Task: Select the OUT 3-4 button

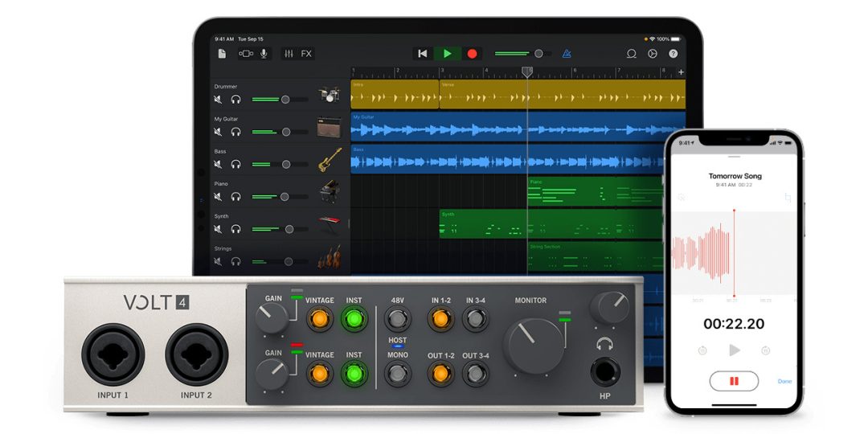Action: tap(475, 374)
